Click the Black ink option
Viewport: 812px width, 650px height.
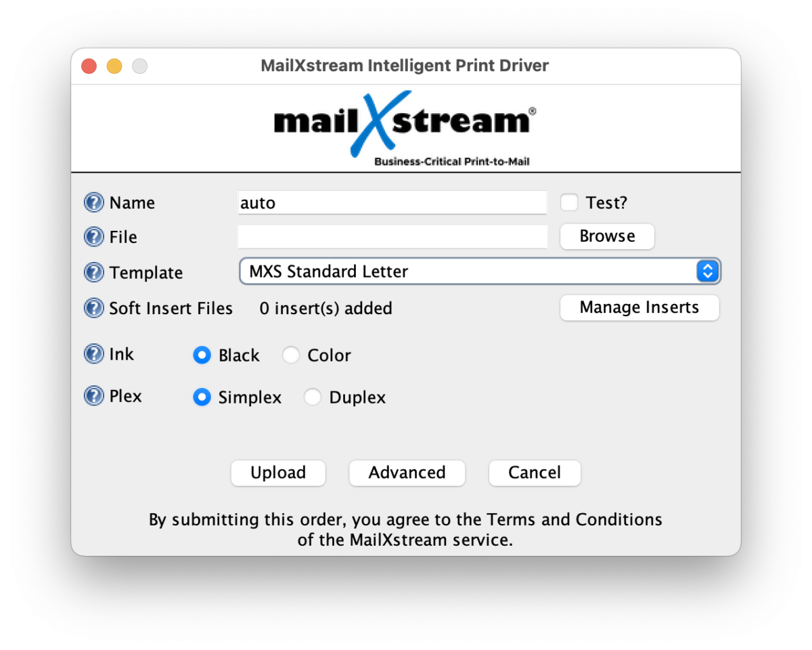click(202, 354)
